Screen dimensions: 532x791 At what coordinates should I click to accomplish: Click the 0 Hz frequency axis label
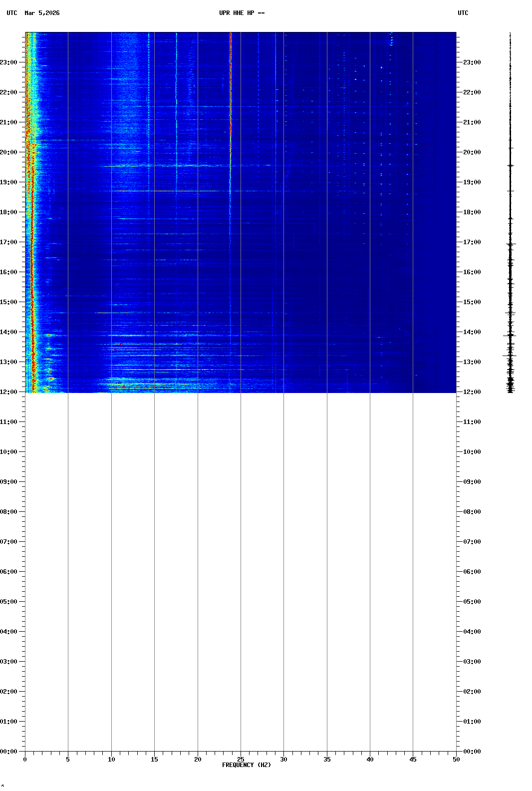(25, 760)
